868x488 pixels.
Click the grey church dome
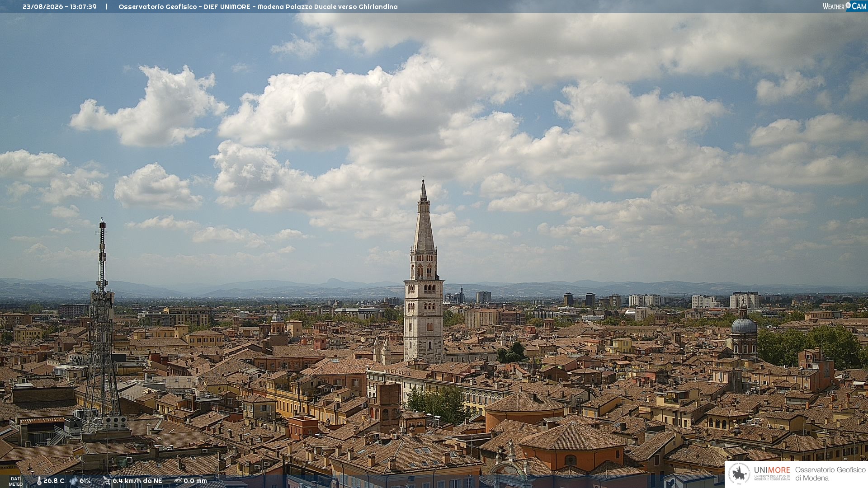pyautogui.click(x=744, y=324)
